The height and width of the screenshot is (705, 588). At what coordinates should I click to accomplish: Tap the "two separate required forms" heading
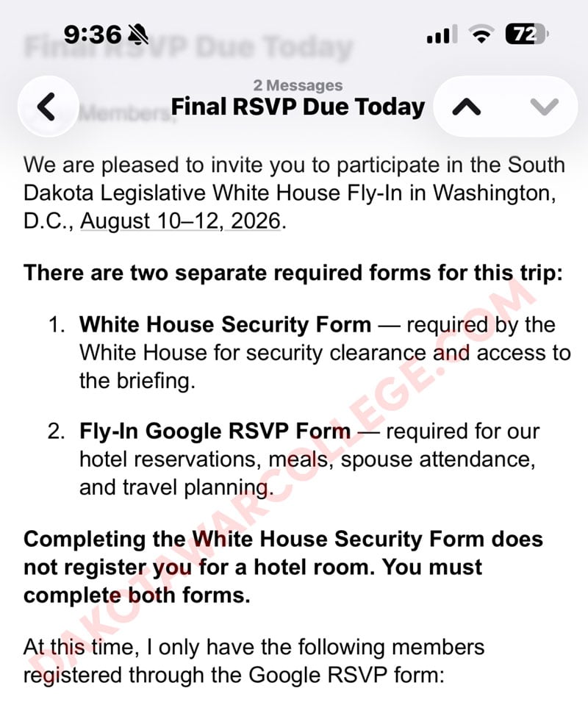click(x=293, y=273)
